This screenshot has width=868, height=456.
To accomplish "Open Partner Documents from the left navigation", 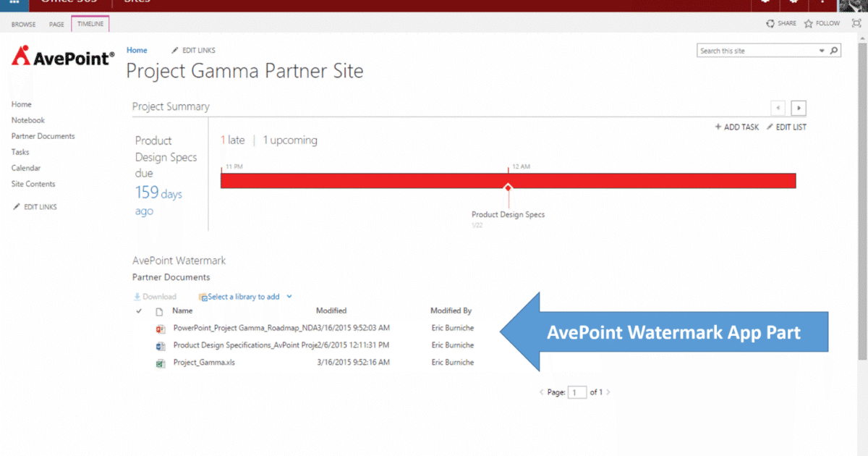I will click(x=43, y=135).
